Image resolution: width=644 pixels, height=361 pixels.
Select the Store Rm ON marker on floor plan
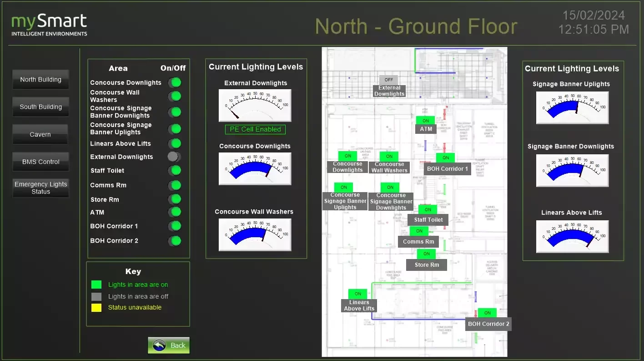coord(426,254)
